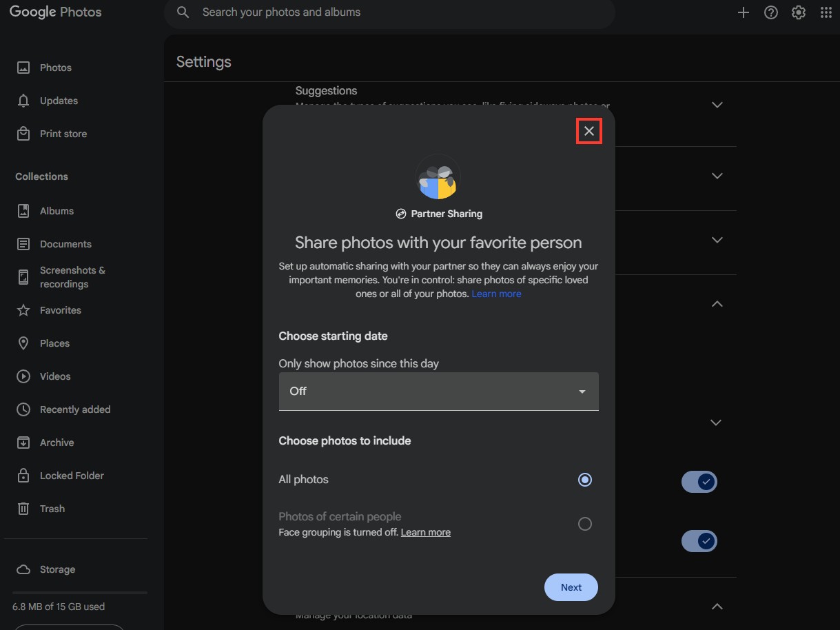840x630 pixels.
Task: Click Learn more link under description
Action: [x=496, y=294]
